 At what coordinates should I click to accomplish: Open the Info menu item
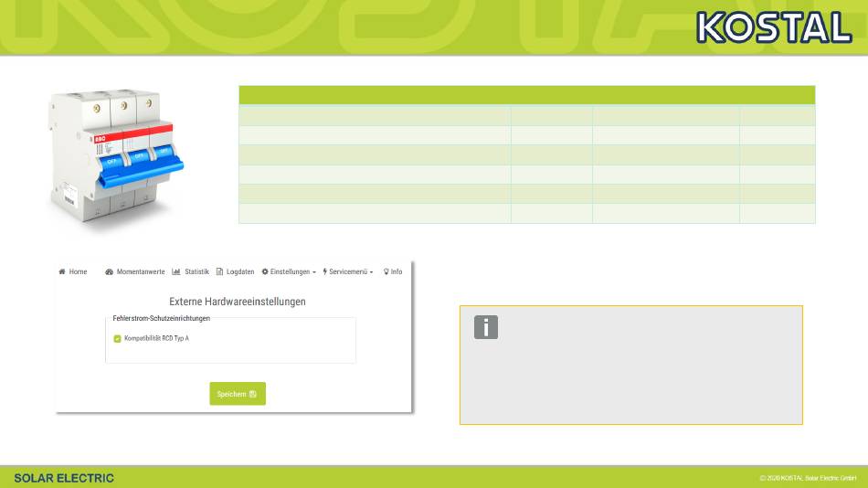tap(393, 271)
